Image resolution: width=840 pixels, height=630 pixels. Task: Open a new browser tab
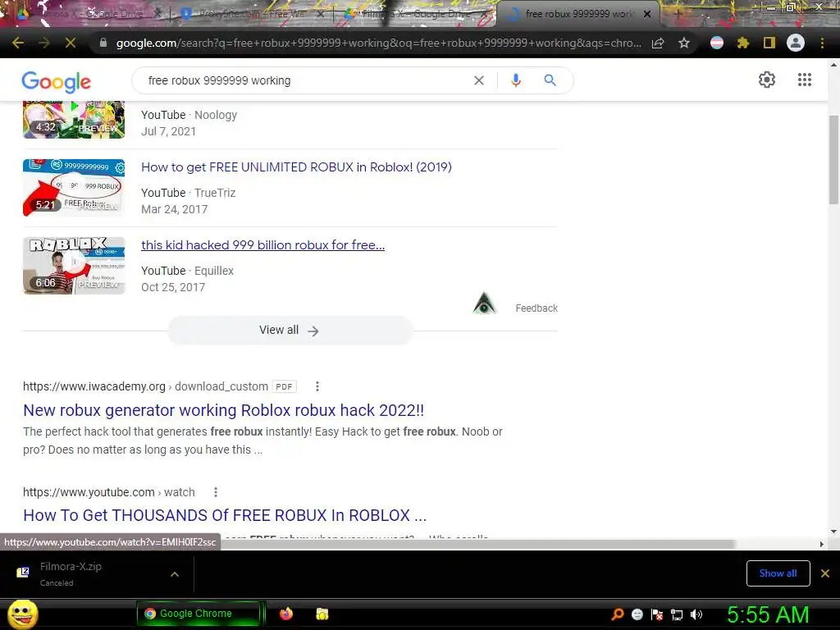pyautogui.click(x=678, y=14)
